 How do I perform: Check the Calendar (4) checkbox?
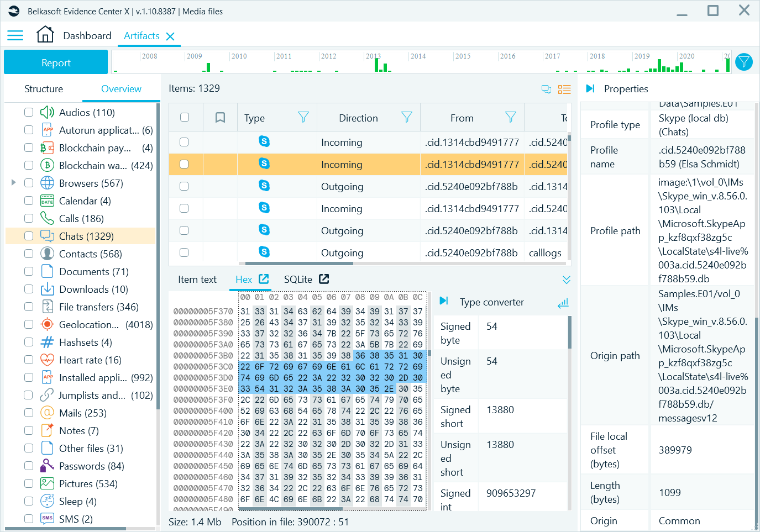(x=29, y=201)
